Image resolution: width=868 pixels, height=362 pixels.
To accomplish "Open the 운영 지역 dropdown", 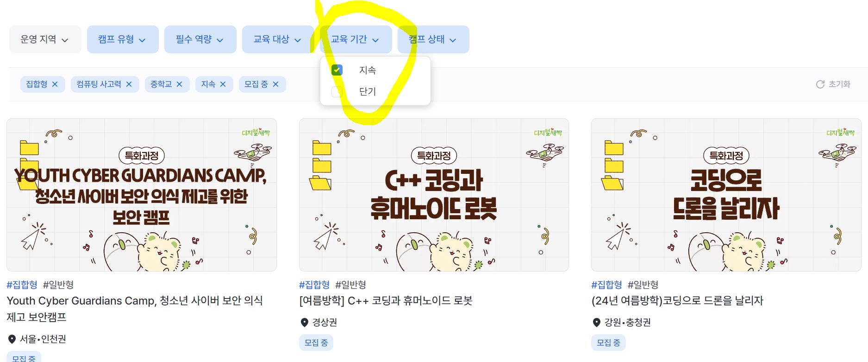I will [x=45, y=39].
